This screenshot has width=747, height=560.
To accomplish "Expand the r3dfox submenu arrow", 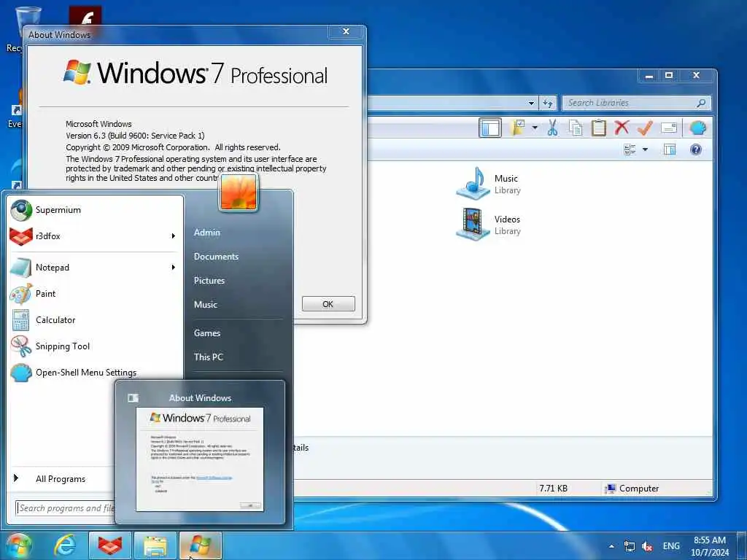I will (174, 236).
